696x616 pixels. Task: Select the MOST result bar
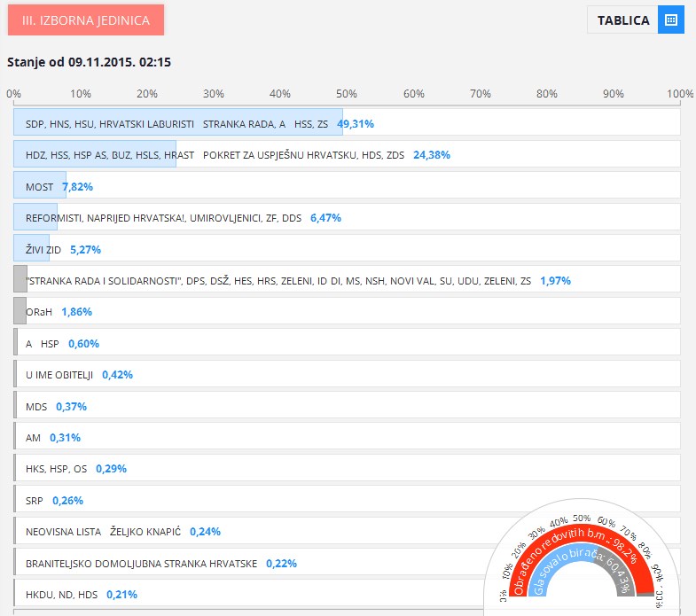coord(40,186)
